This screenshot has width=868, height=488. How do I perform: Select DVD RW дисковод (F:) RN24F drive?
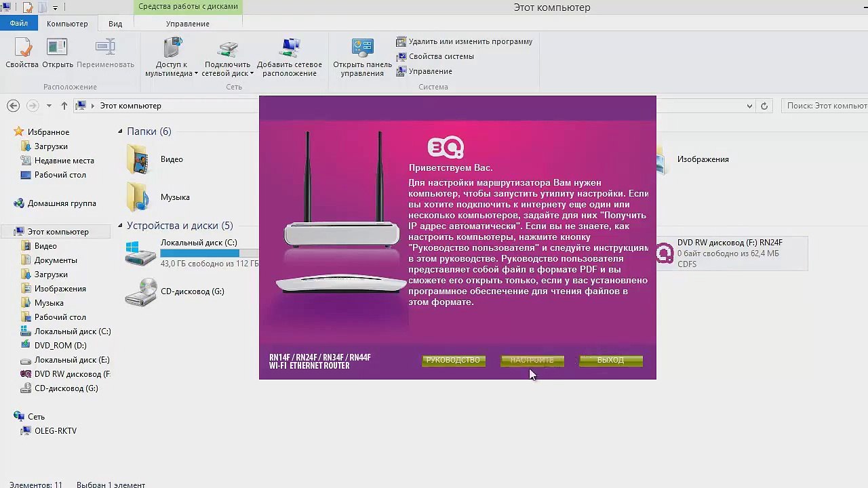click(x=731, y=253)
